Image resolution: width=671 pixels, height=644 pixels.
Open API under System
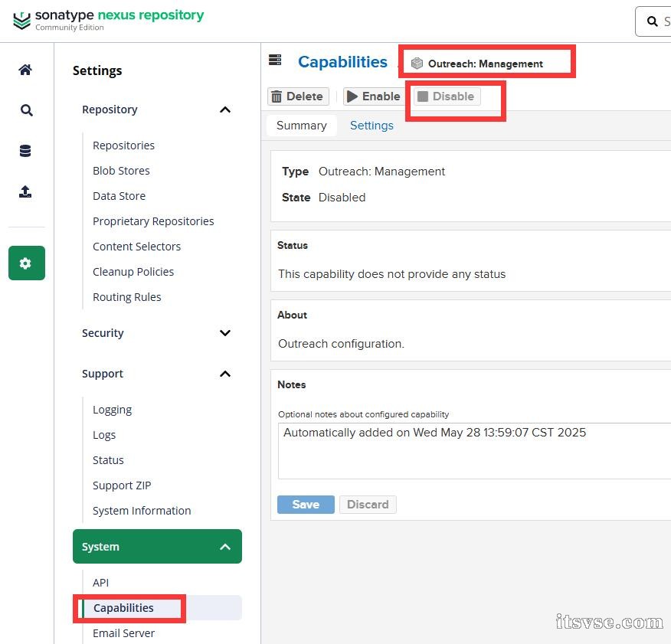click(100, 583)
